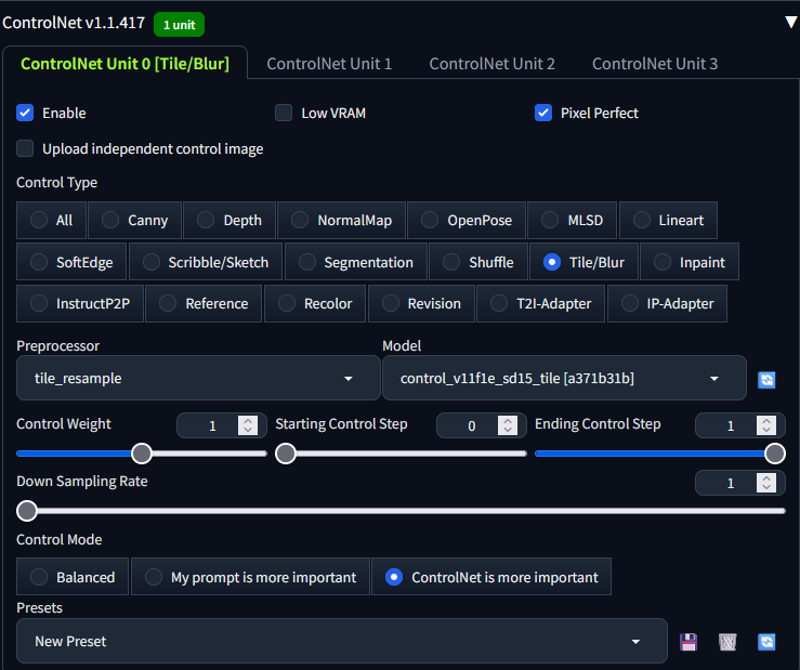Select the All control type
Screen dimensions: 800x670
[51, 220]
